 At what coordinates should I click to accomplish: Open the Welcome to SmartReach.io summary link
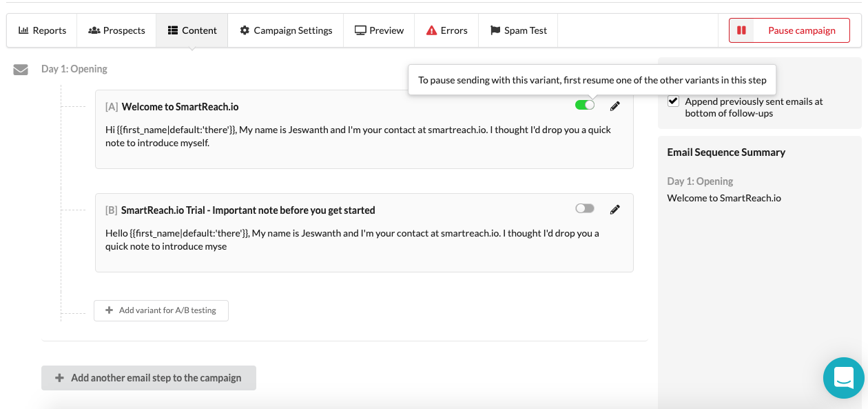724,198
